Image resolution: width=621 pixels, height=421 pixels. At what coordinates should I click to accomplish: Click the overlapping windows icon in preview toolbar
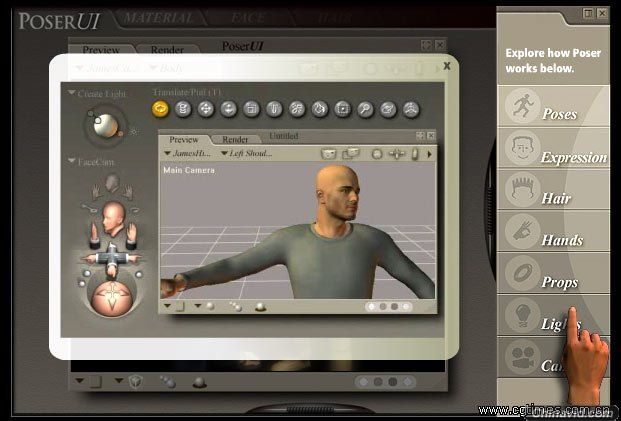point(351,153)
